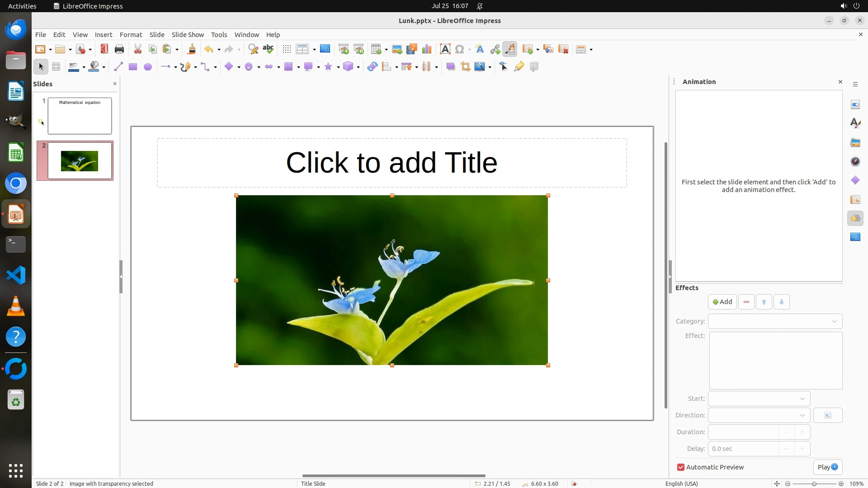The image size is (868, 488).
Task: Select the Ellipse drawing tool
Action: click(x=147, y=67)
